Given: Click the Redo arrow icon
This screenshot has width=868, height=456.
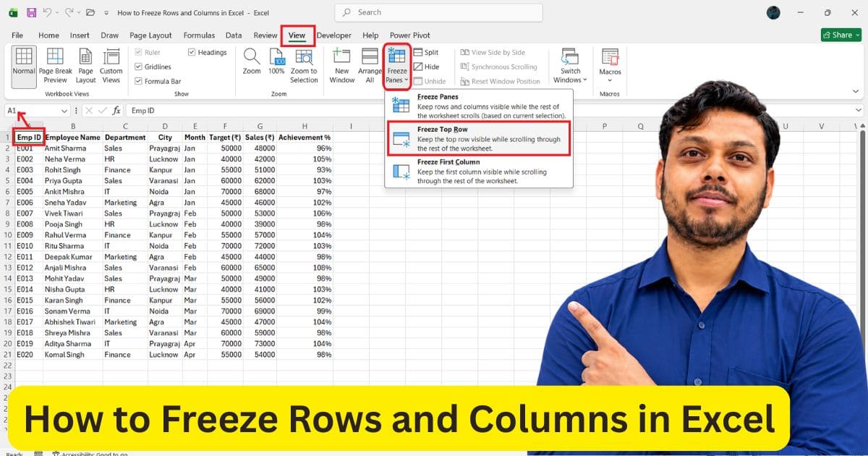Looking at the screenshot, I should (x=69, y=12).
